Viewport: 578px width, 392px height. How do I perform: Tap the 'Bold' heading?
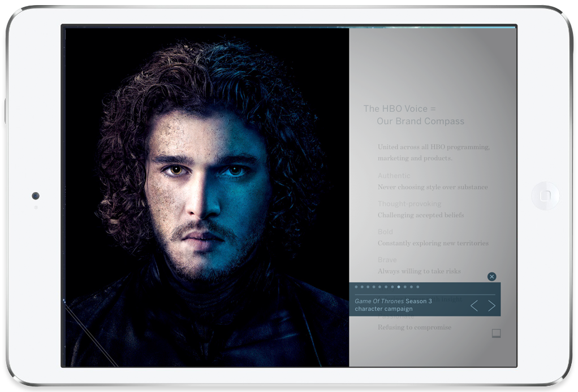[385, 232]
